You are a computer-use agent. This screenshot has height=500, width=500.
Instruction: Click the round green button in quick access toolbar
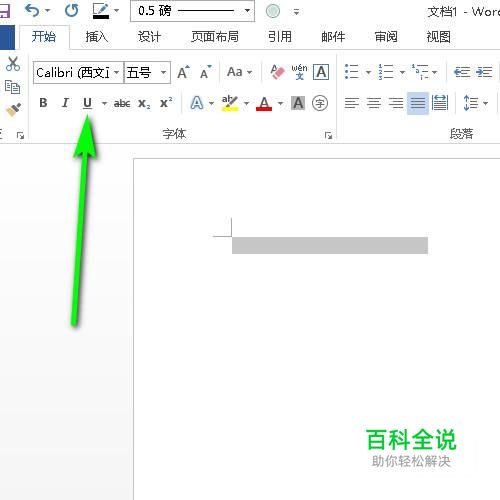click(x=273, y=11)
